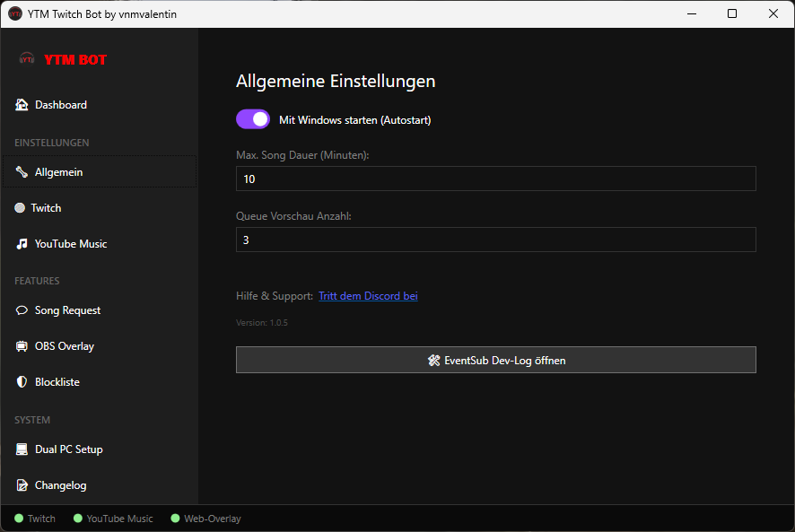Image resolution: width=795 pixels, height=532 pixels.
Task: Close the YTM Twitch Bot window
Action: pyautogui.click(x=773, y=13)
